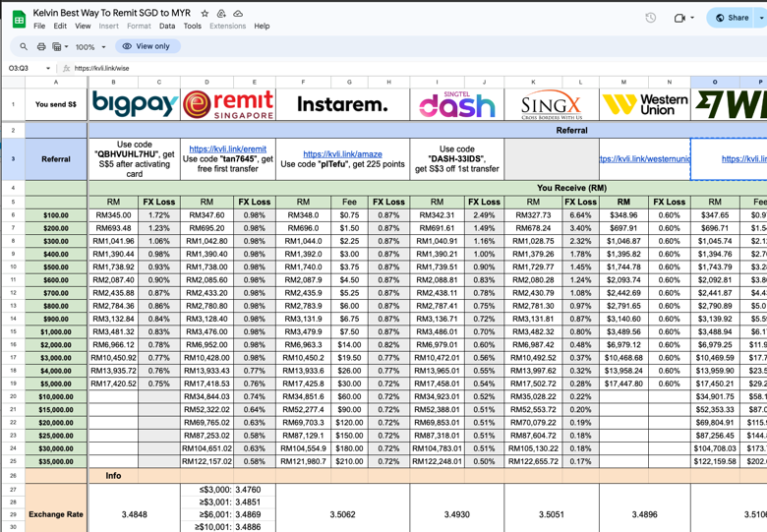Select row 19 header
The height and width of the screenshot is (532, 767).
pyautogui.click(x=13, y=384)
